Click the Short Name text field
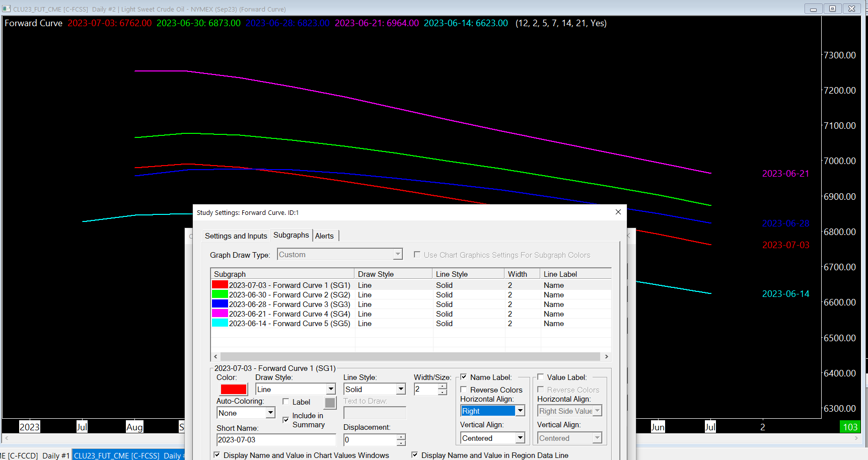Screen dimensions: 868x460 pyautogui.click(x=276, y=440)
